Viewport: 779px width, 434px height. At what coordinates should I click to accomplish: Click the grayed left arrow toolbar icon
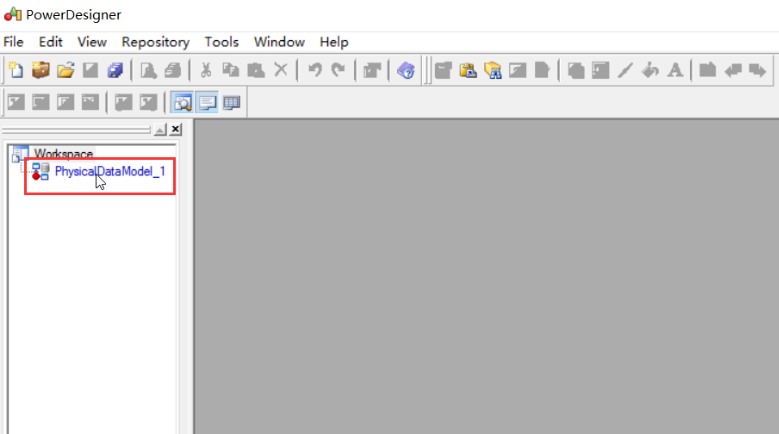(x=733, y=71)
